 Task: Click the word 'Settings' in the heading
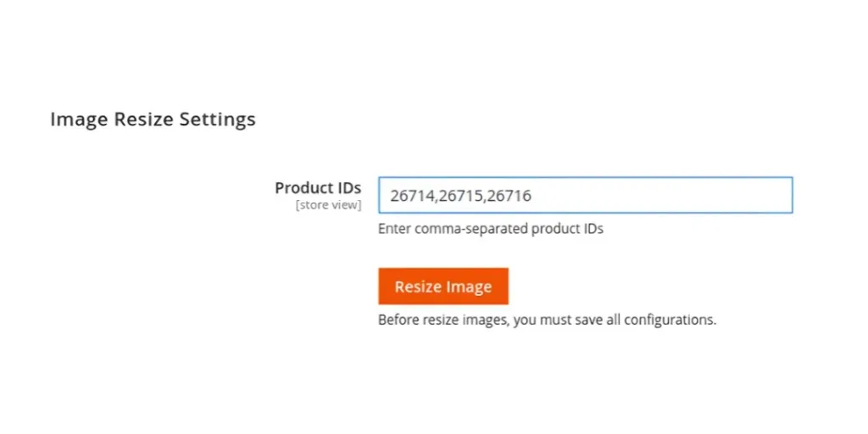click(x=217, y=120)
